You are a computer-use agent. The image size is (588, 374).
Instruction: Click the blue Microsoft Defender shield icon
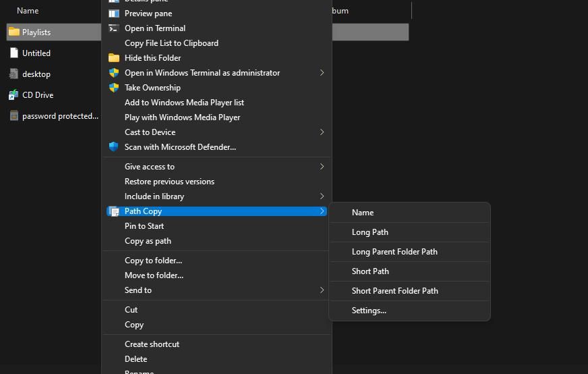pyautogui.click(x=114, y=146)
